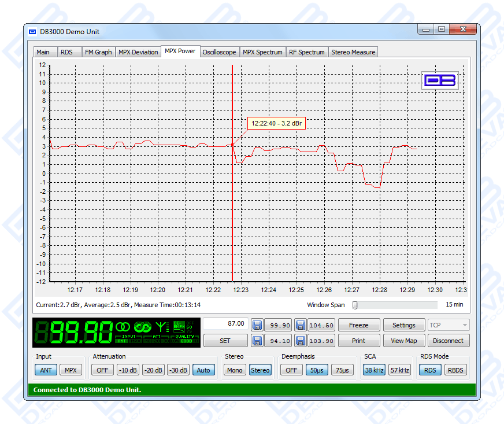Click the save icon beside the 99.90 preset
This screenshot has height=424, width=504.
click(x=257, y=325)
